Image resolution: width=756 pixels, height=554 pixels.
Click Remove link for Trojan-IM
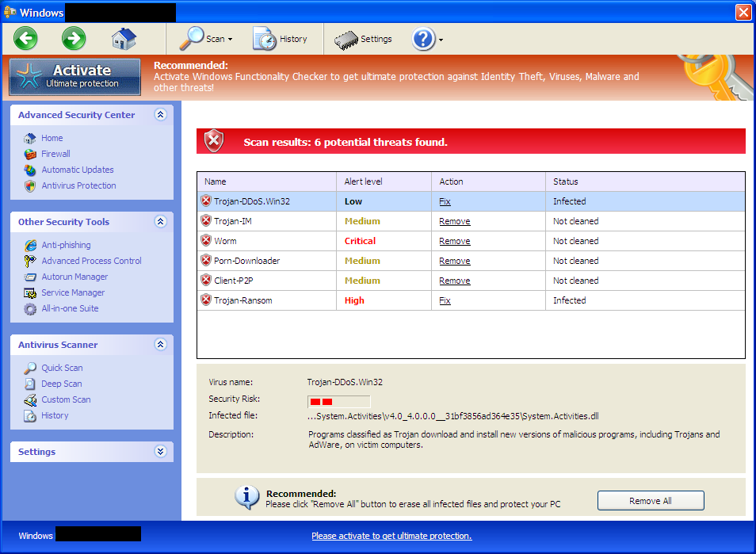(x=455, y=221)
